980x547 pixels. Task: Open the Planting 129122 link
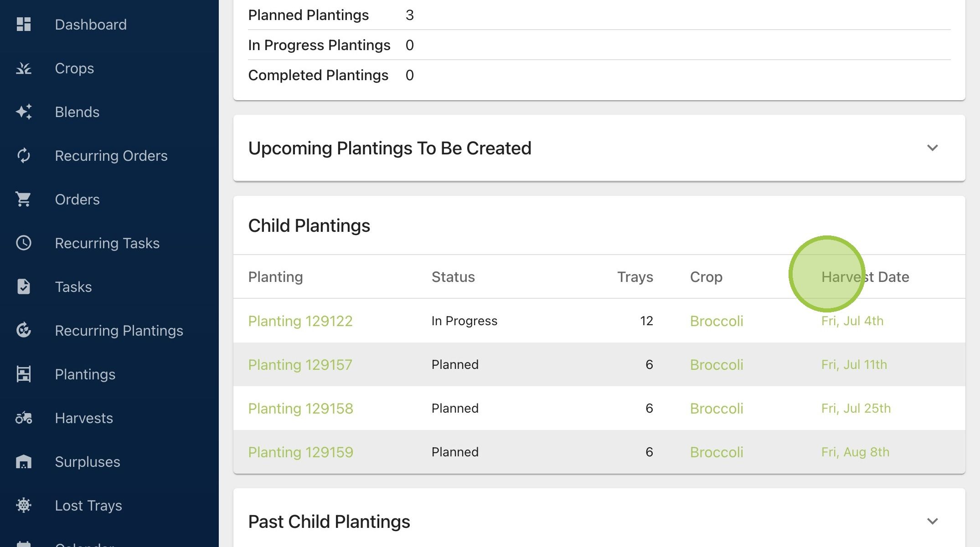pos(300,321)
